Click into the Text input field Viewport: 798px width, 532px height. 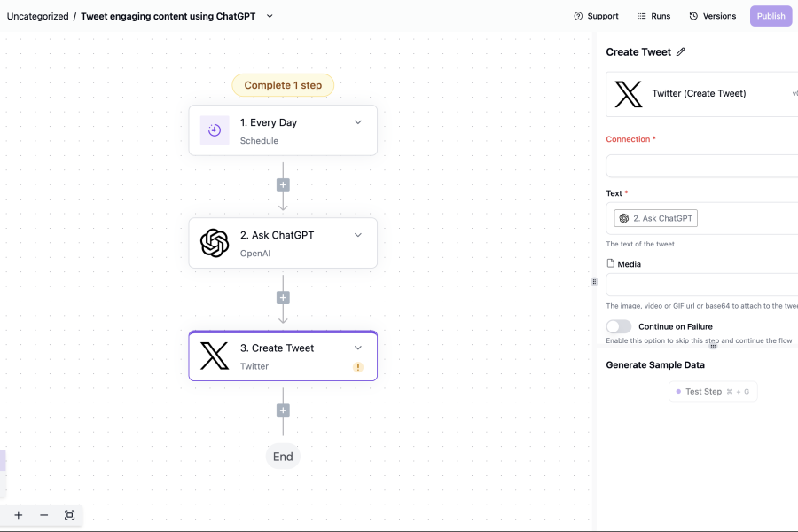(x=702, y=218)
